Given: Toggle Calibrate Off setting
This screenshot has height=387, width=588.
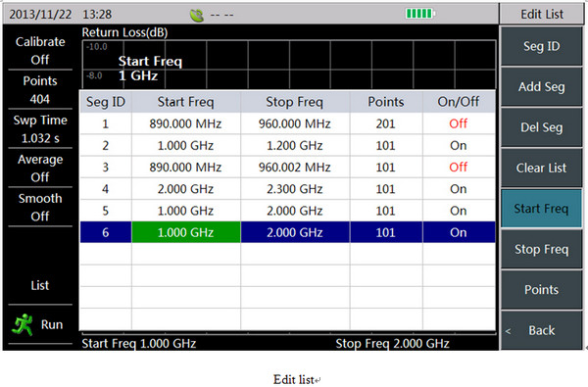Looking at the screenshot, I should (40, 50).
